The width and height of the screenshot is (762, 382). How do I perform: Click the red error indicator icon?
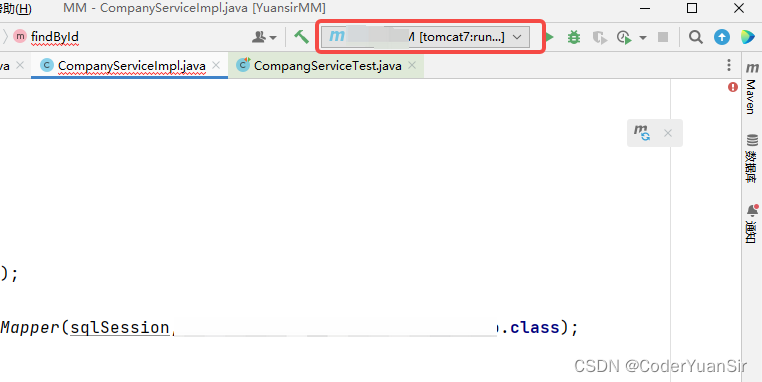[x=733, y=87]
